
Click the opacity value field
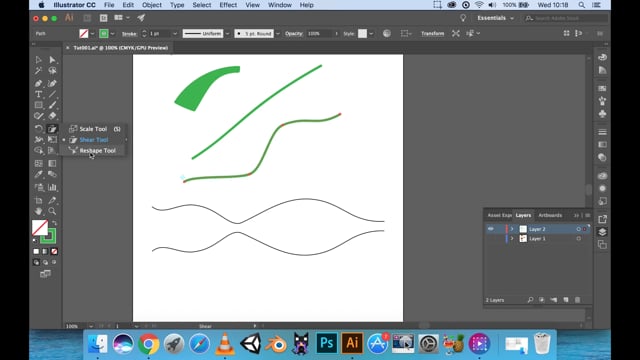(x=320, y=34)
